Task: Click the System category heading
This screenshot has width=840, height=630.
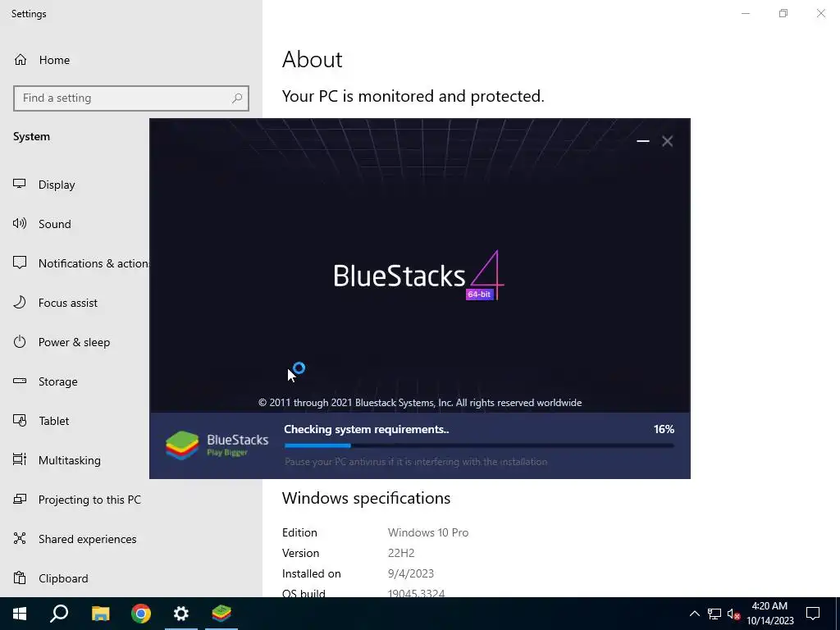Action: [x=32, y=137]
